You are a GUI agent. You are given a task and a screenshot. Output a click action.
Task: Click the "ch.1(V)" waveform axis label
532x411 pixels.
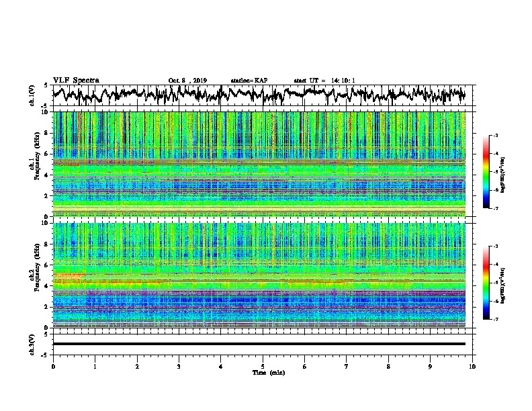tap(32, 95)
